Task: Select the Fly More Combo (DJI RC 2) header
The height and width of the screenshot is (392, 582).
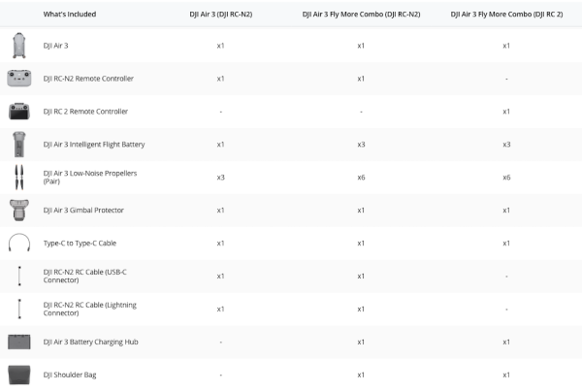Action: click(504, 16)
